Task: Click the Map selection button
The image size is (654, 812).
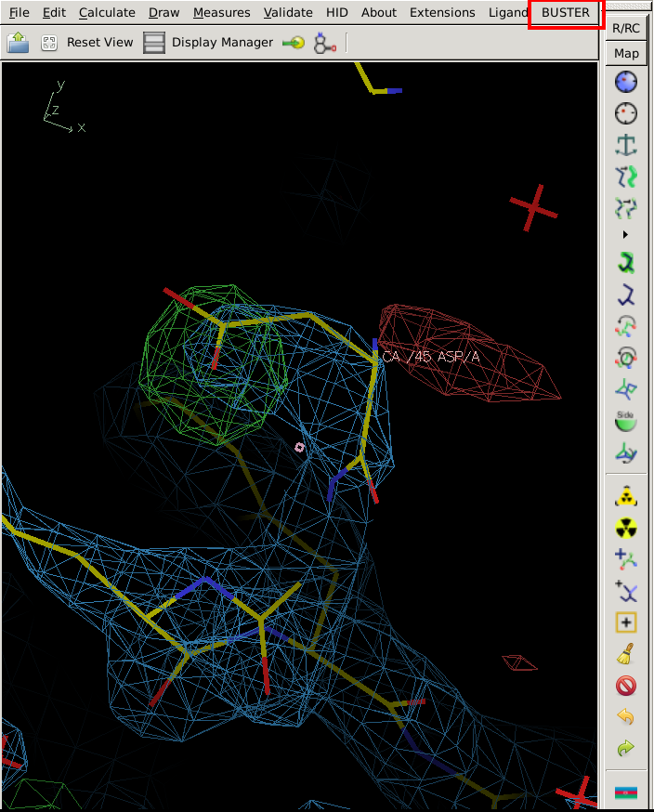Action: click(626, 53)
